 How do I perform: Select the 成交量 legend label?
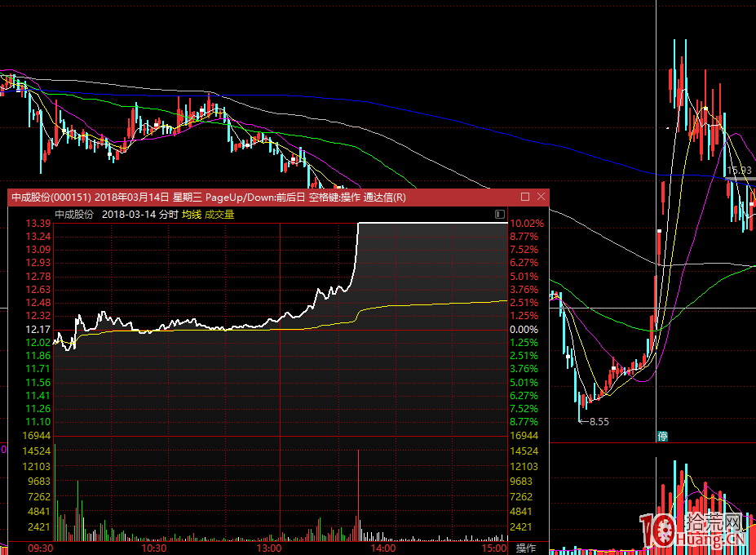click(219, 215)
